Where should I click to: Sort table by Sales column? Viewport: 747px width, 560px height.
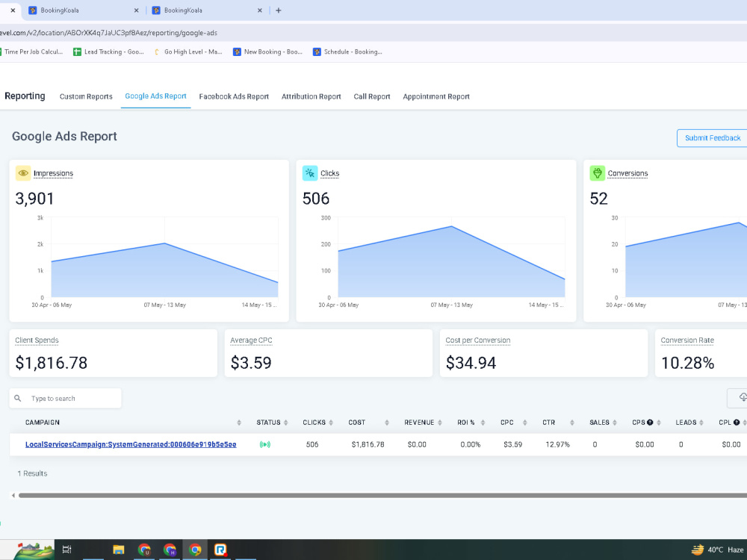(615, 423)
